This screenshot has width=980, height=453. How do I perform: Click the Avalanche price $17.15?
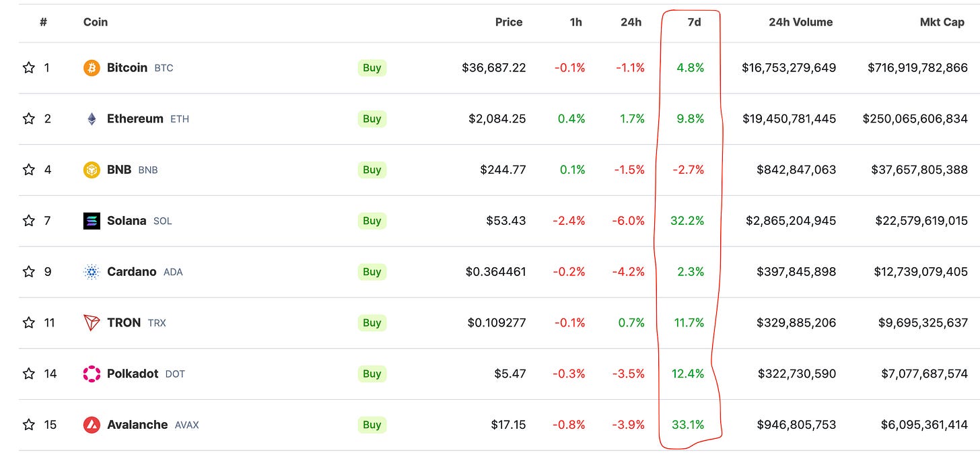click(x=509, y=425)
